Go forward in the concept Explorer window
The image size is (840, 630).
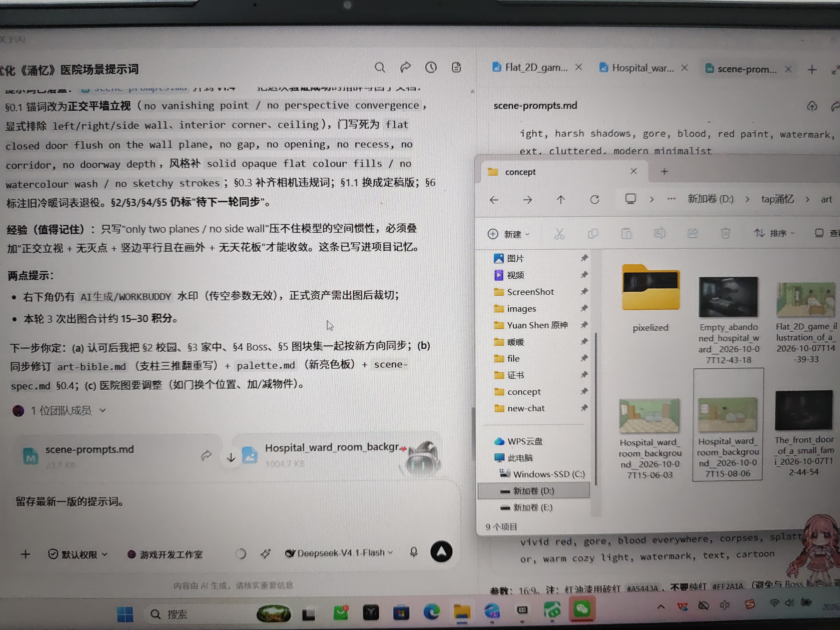point(527,200)
